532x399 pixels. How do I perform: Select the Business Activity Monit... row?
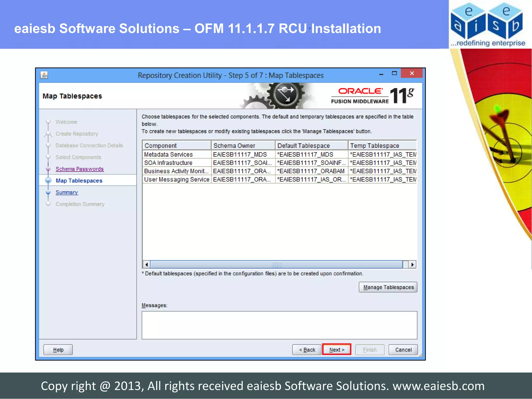280,171
